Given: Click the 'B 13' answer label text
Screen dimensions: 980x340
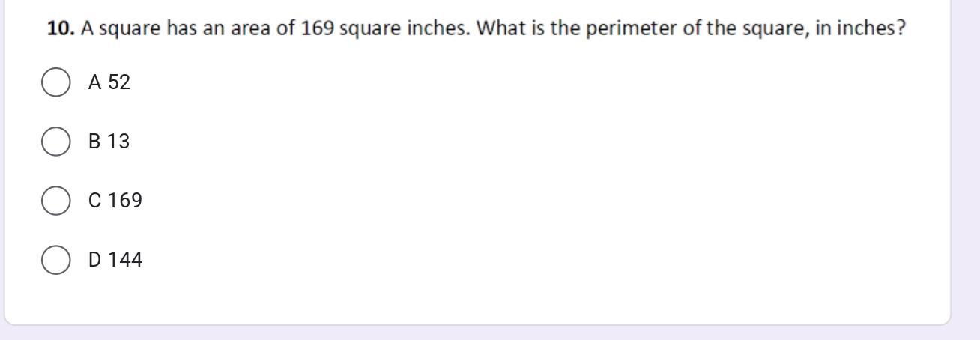Looking at the screenshot, I should pos(109,142).
